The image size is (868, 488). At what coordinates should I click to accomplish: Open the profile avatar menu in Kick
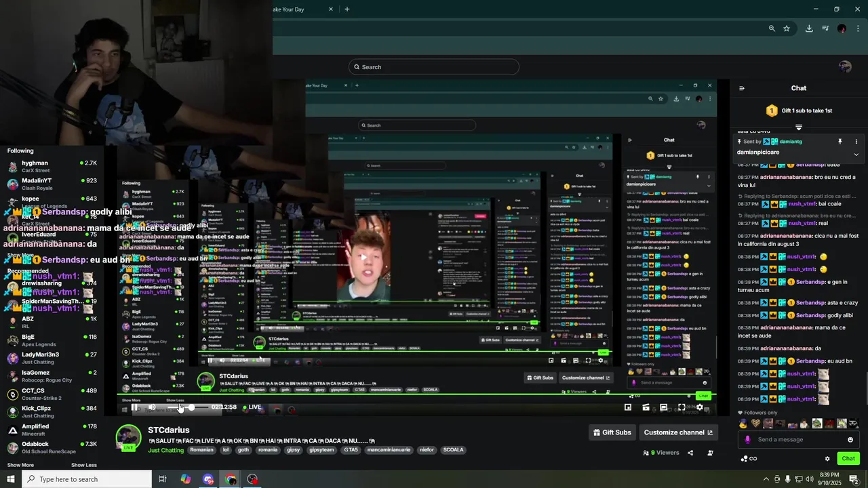pos(845,66)
